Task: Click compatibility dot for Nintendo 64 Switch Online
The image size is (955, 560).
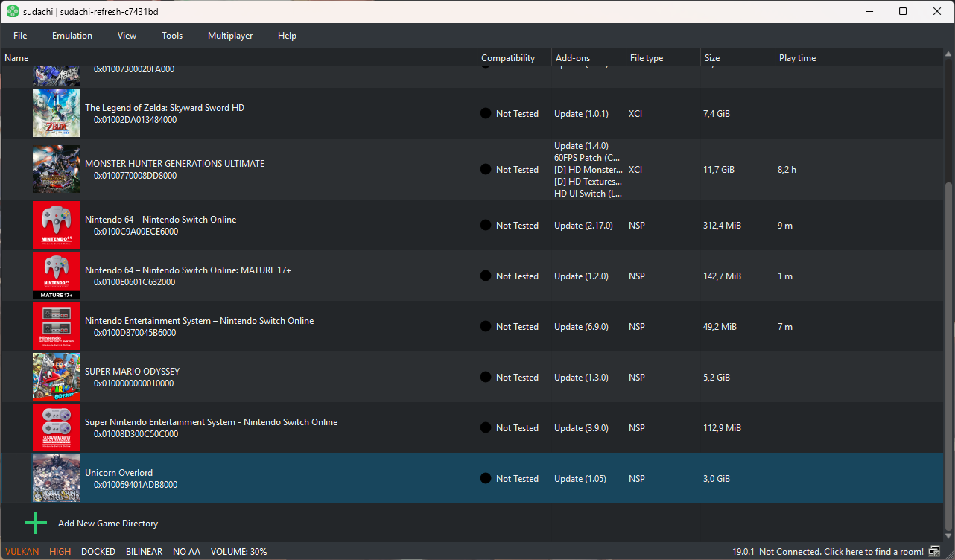Action: click(486, 226)
